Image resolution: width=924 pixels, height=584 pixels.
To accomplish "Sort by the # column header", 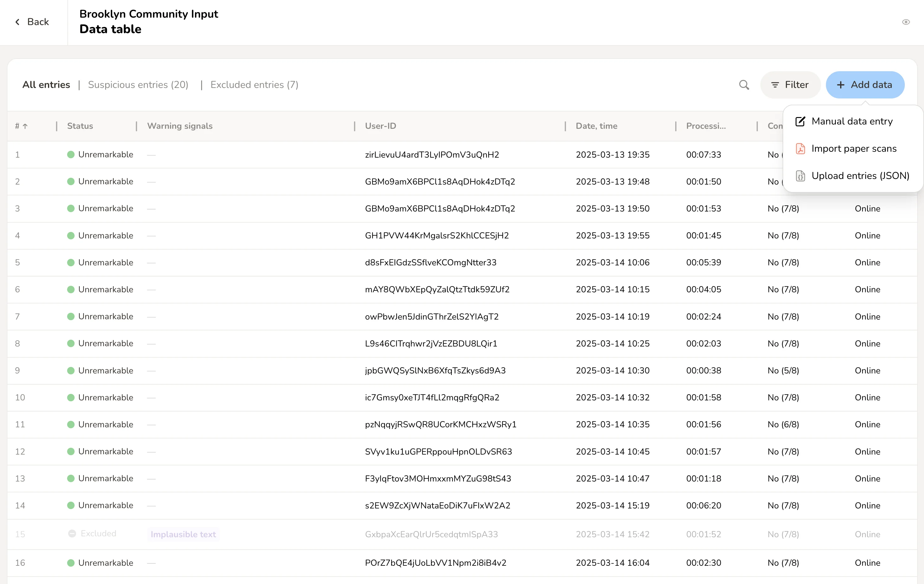I will click(21, 126).
